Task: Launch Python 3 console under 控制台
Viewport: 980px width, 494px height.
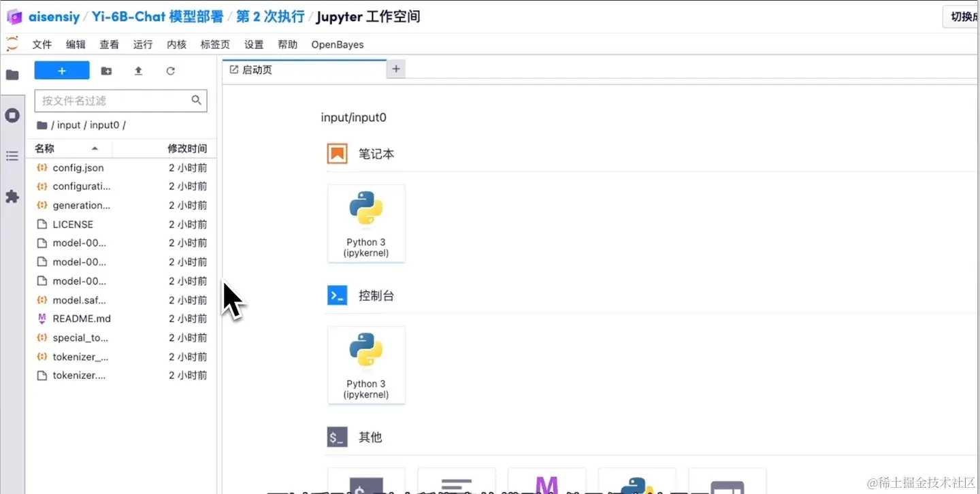Action: 366,365
